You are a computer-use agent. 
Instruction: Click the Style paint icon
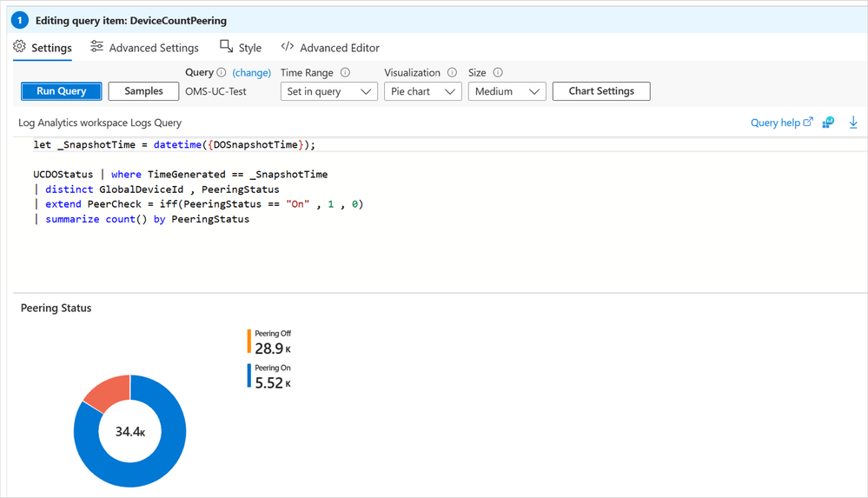[227, 47]
